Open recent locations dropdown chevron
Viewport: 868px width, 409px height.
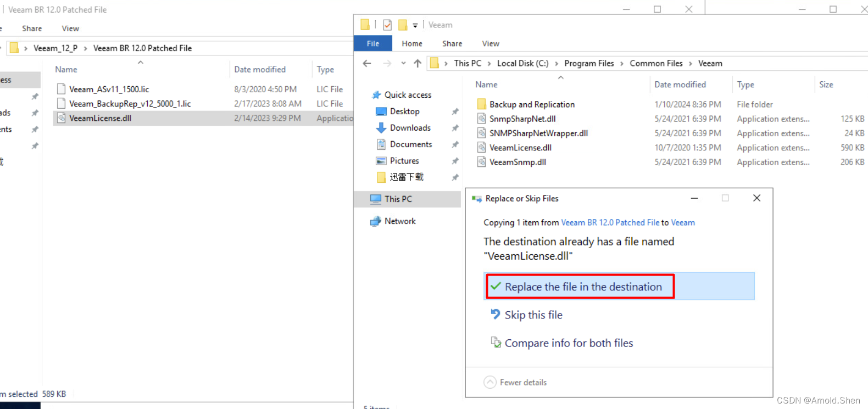(403, 64)
